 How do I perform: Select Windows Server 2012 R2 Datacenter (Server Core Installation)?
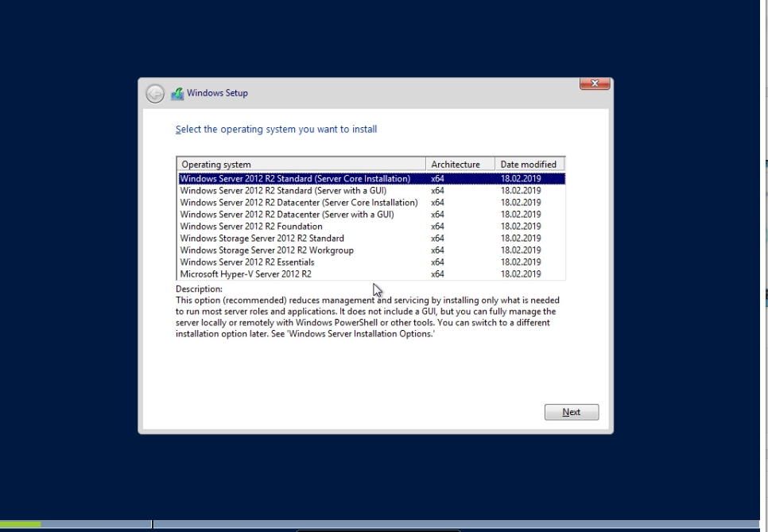point(372,202)
